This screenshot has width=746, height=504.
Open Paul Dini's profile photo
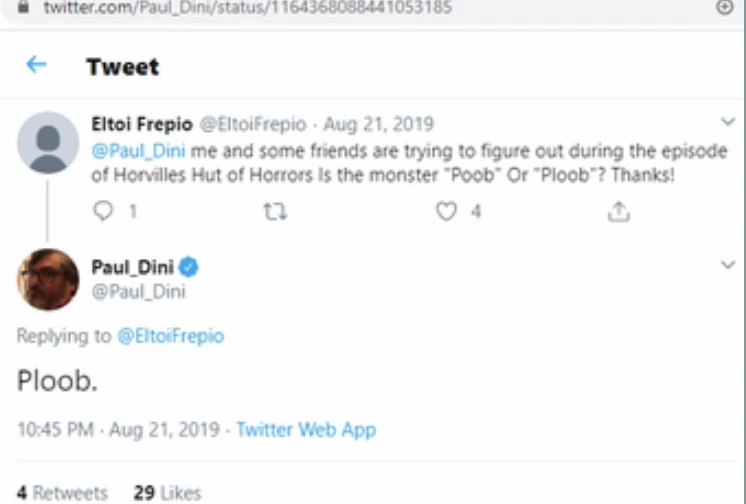(48, 279)
